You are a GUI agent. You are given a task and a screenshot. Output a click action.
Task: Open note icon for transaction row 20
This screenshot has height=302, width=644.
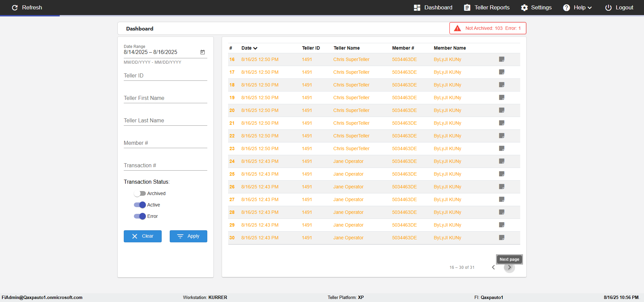point(502,110)
